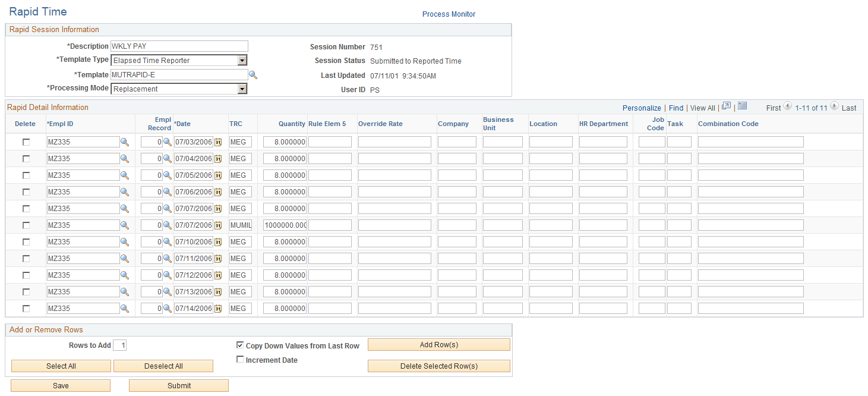Click the Personalize link above the grid

pos(642,108)
